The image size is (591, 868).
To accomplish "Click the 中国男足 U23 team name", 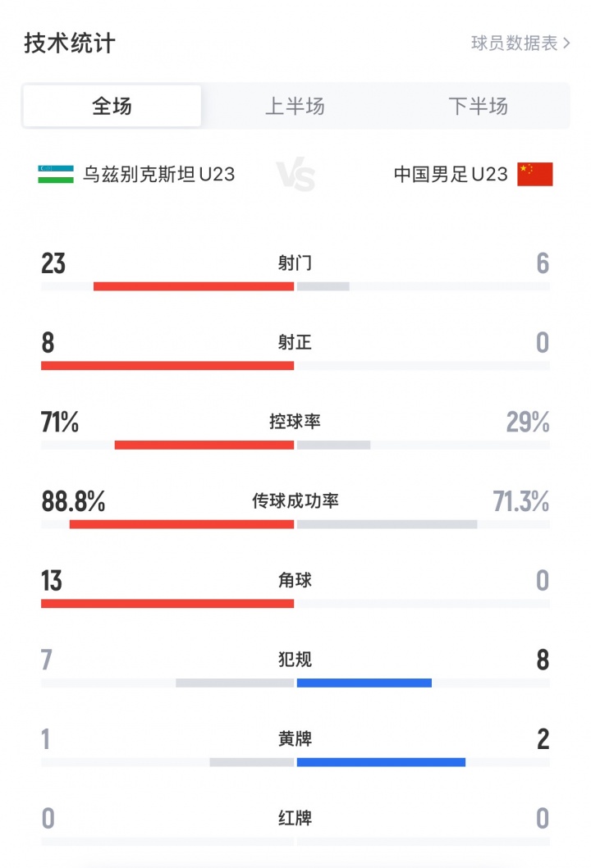I will pos(451,174).
